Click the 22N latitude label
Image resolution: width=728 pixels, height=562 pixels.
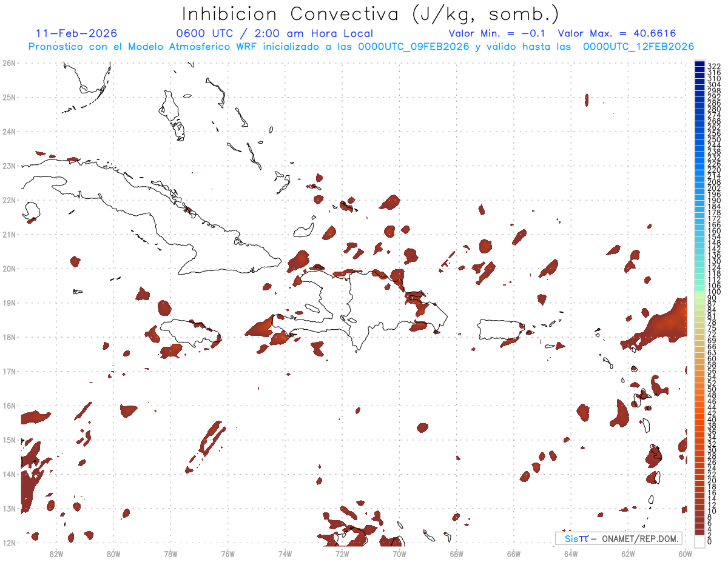8,200
